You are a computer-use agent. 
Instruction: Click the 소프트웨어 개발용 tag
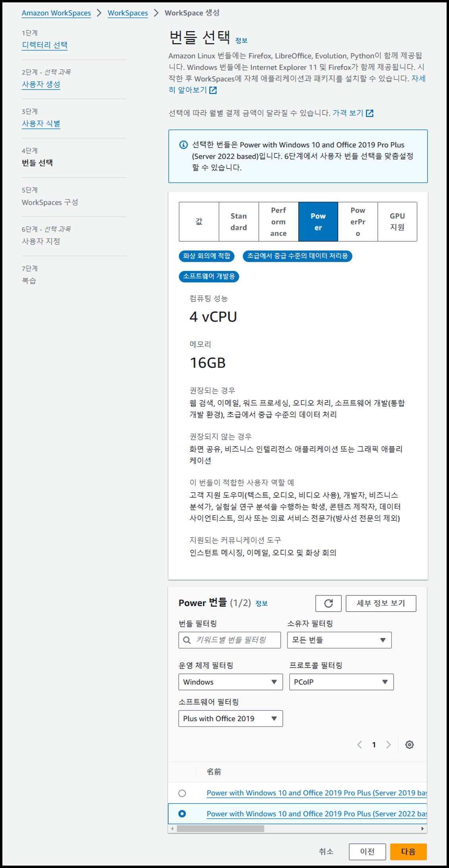click(x=209, y=276)
